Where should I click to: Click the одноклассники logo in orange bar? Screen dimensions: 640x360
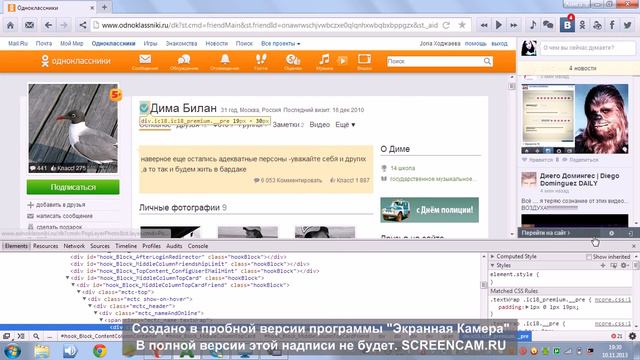76,61
